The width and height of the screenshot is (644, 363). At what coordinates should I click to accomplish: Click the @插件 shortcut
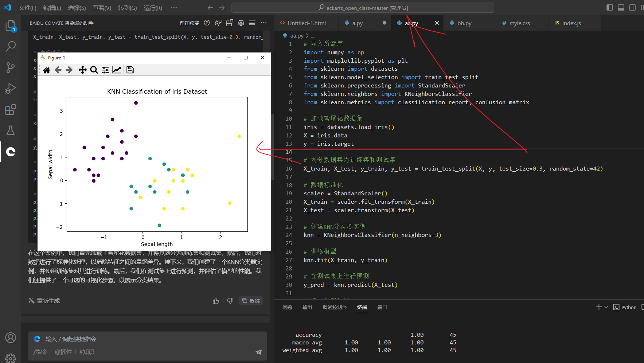click(63, 352)
